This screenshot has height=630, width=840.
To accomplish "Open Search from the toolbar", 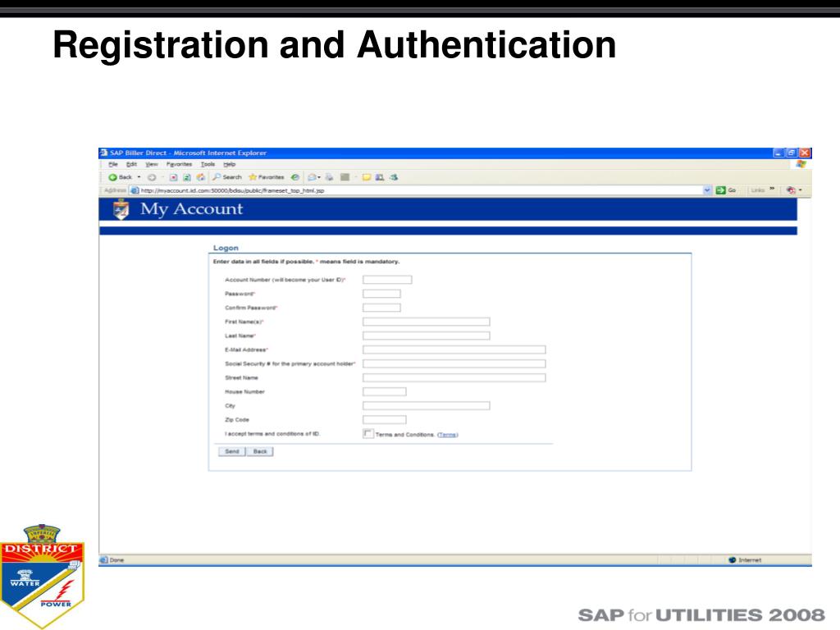I will tap(227, 177).
